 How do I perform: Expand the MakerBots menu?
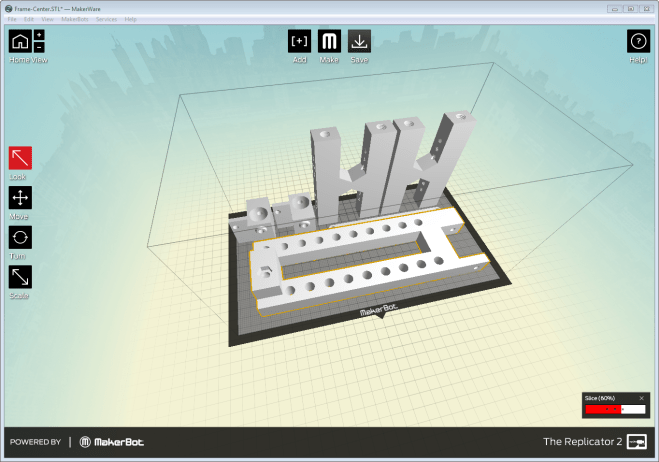pos(74,19)
